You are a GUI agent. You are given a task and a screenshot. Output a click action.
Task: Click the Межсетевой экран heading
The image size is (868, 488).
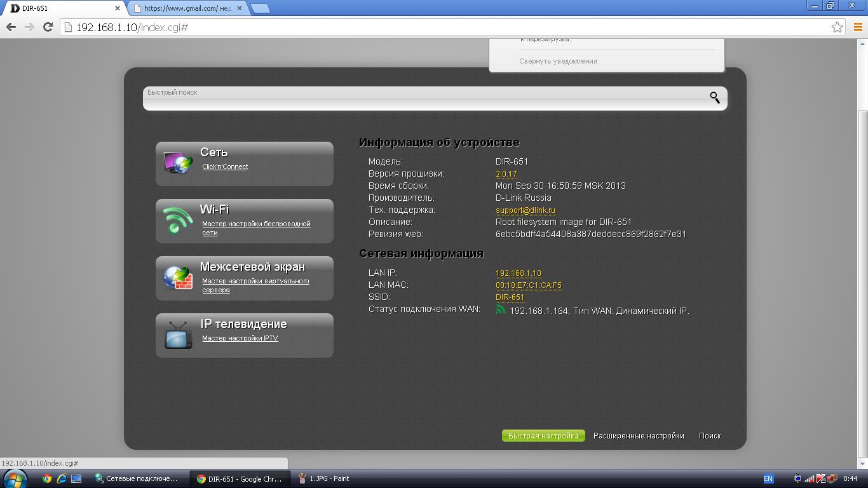(252, 266)
